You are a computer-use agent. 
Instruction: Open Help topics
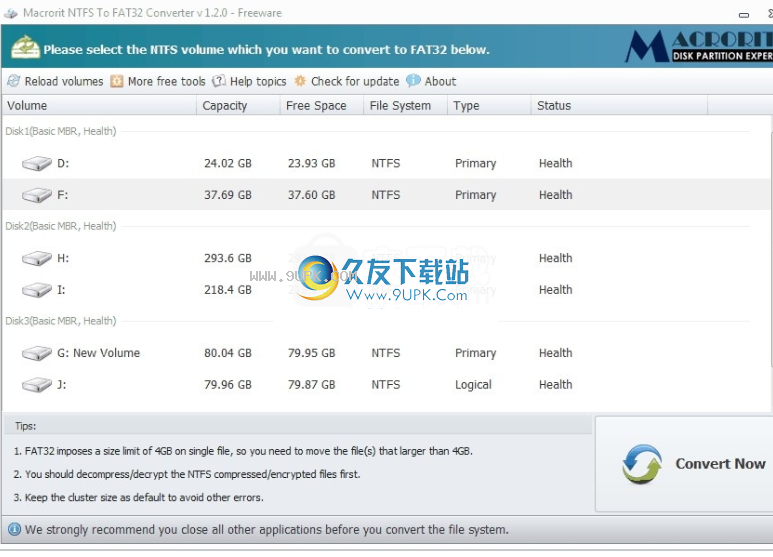249,81
